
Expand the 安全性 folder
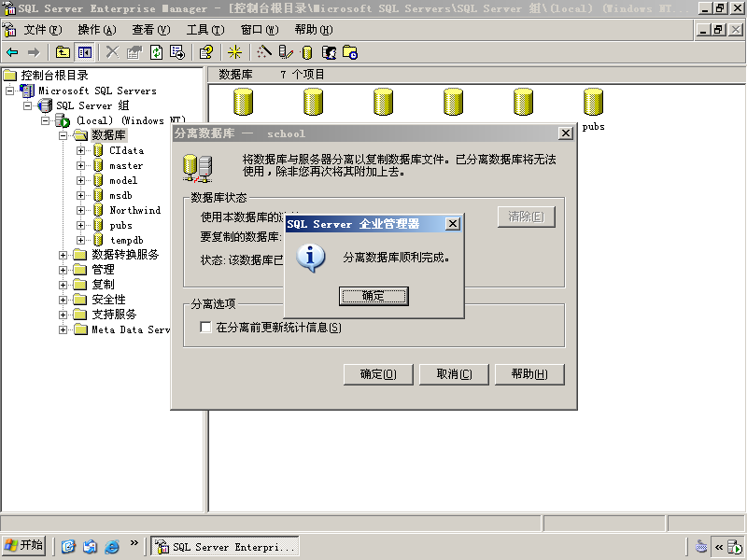click(x=63, y=300)
